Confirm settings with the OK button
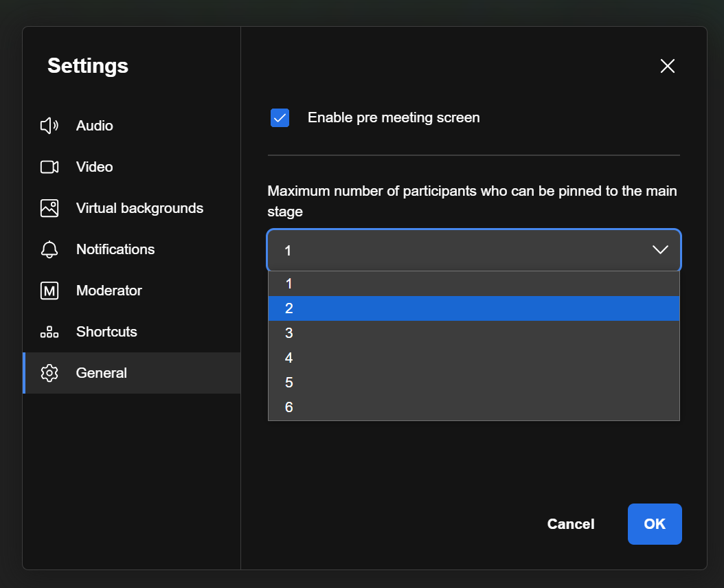The image size is (724, 588). point(654,524)
